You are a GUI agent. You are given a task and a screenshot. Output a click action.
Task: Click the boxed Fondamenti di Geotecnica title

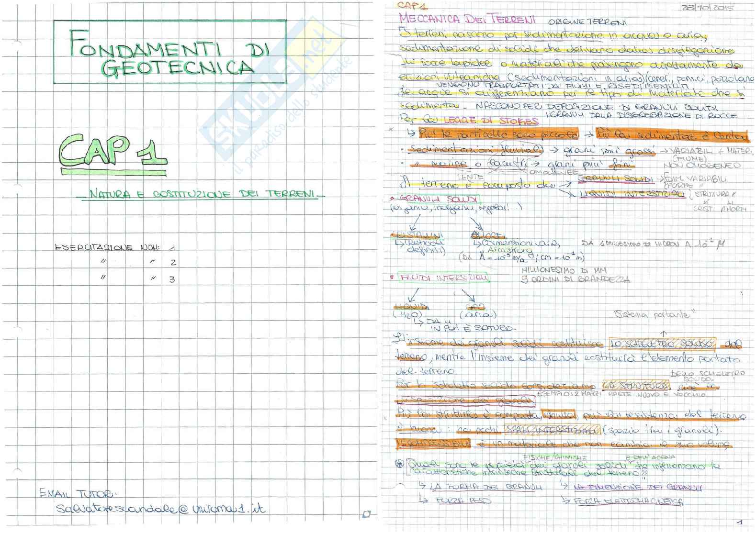click(x=169, y=52)
